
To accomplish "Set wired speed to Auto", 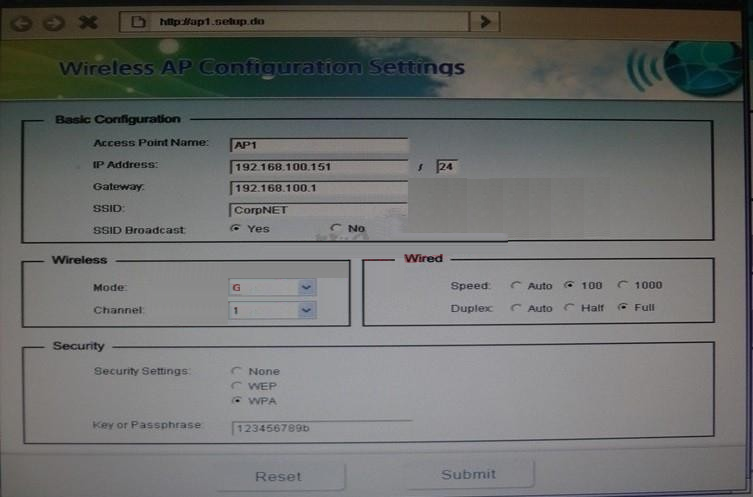I will click(x=516, y=285).
